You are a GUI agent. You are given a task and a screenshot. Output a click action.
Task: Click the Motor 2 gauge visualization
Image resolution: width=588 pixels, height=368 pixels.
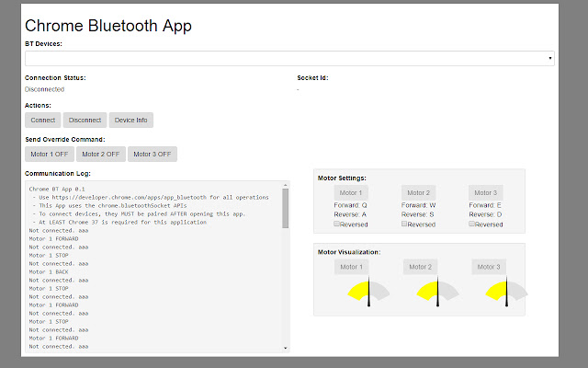pos(437,292)
